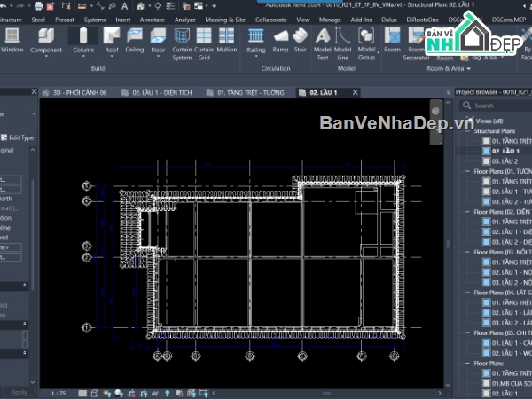Click the Project Browser Search field
This screenshot has width=532, height=399.
coord(496,106)
